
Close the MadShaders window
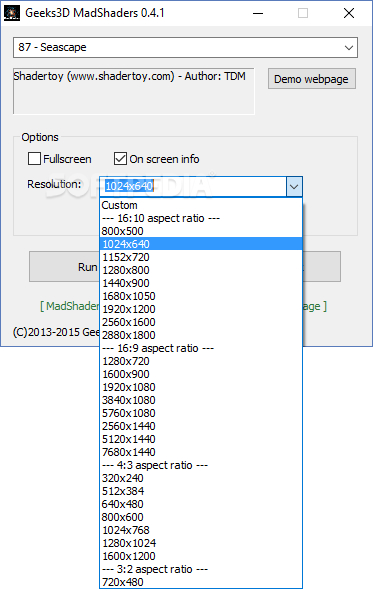pyautogui.click(x=349, y=13)
